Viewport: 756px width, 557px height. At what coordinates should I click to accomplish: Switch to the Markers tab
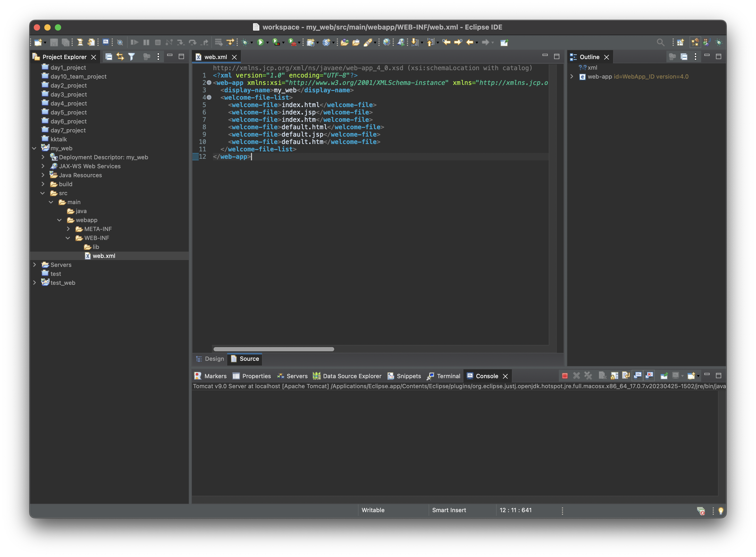click(x=211, y=376)
